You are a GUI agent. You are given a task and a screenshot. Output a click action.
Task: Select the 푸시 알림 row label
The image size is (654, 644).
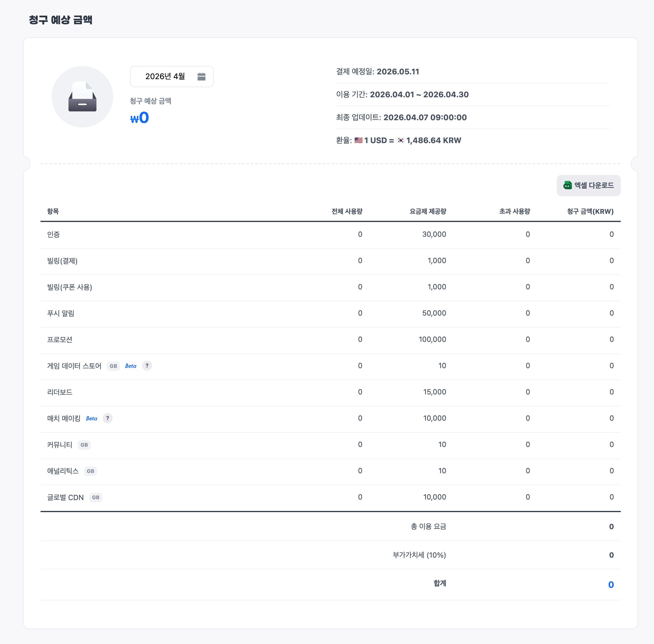(x=61, y=313)
